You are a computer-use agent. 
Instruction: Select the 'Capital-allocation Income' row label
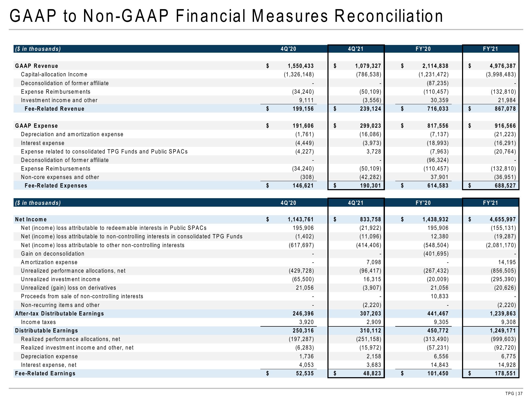point(54,74)
